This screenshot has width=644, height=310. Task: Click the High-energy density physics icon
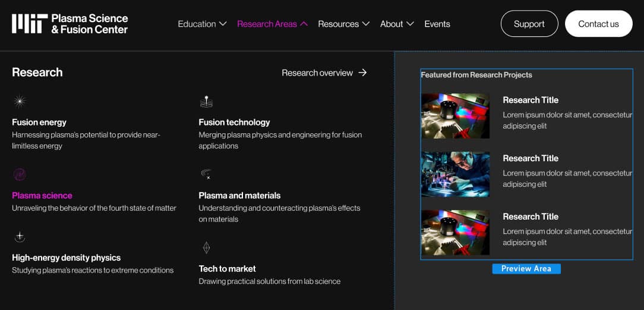(20, 237)
